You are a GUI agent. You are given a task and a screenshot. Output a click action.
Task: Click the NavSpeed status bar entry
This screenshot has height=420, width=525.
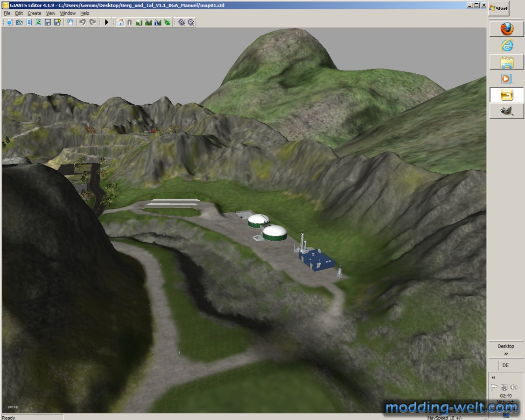click(x=445, y=418)
